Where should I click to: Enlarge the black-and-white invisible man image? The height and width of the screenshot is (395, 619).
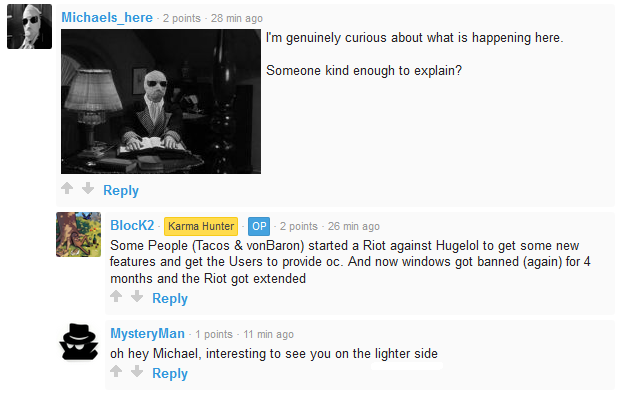click(161, 101)
